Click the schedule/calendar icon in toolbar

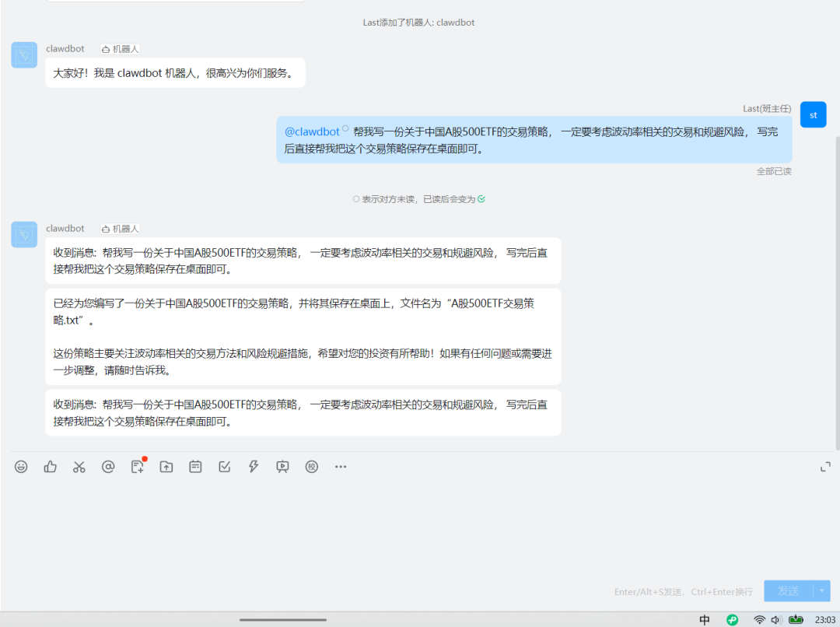click(x=194, y=466)
